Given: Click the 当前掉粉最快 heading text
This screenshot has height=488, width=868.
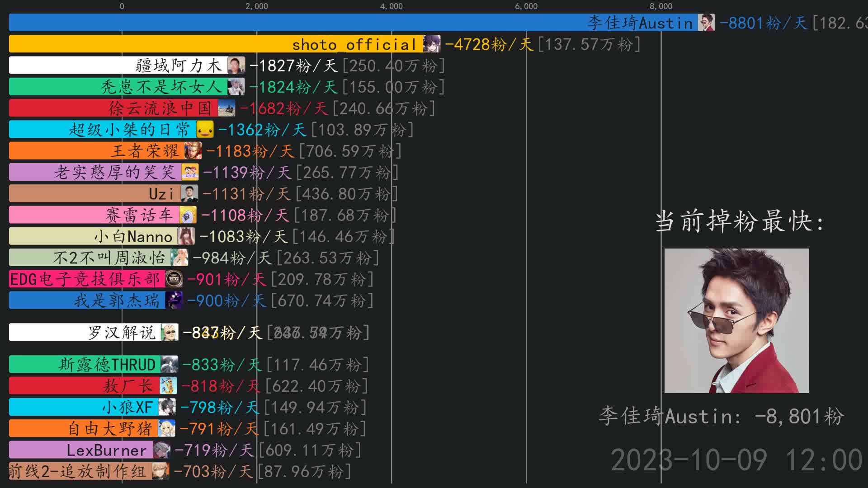Looking at the screenshot, I should coord(740,221).
